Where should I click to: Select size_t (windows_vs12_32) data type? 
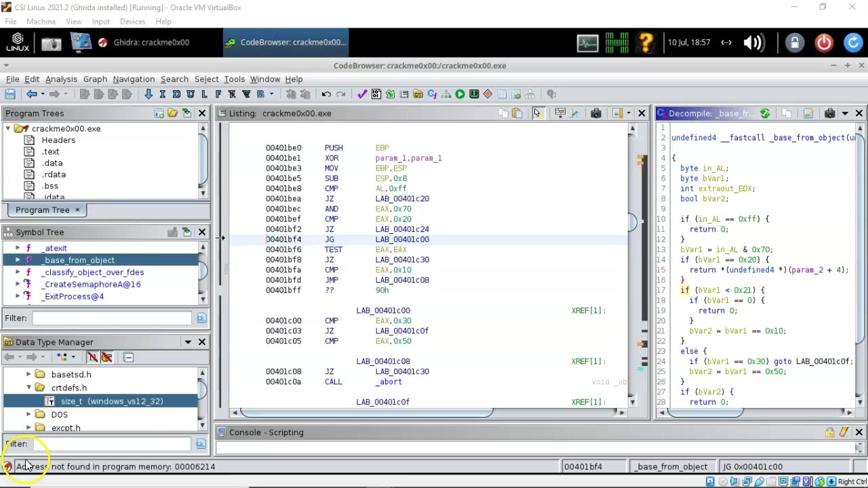click(112, 401)
